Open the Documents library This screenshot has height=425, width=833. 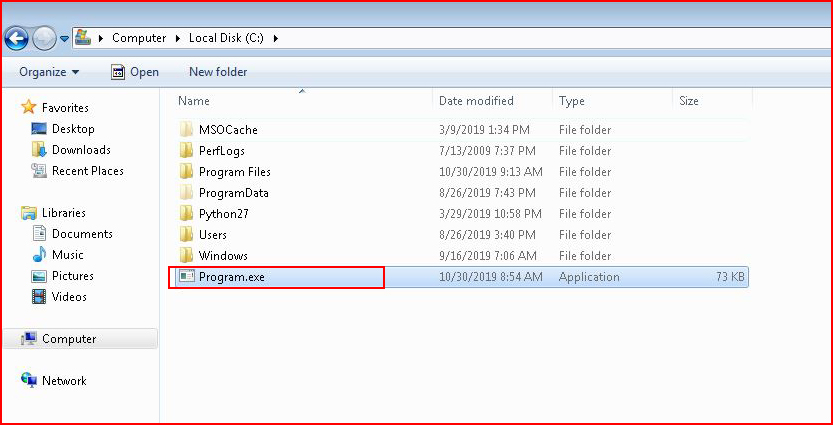82,234
